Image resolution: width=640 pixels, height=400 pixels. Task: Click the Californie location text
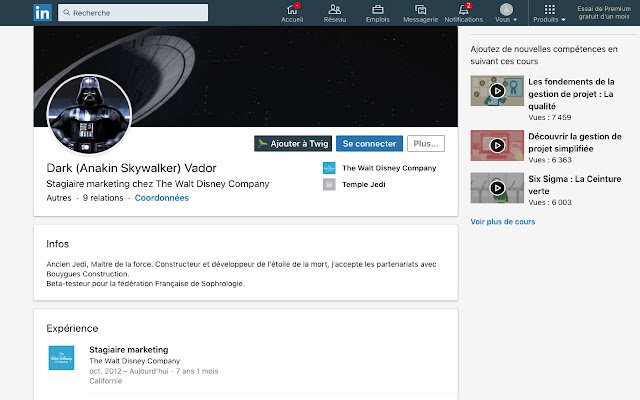point(105,381)
